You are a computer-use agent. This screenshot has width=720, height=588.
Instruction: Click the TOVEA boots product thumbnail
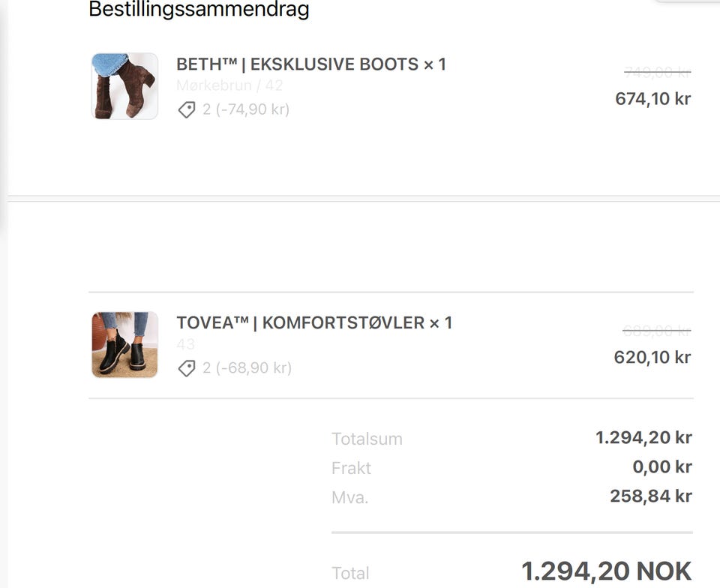124,345
